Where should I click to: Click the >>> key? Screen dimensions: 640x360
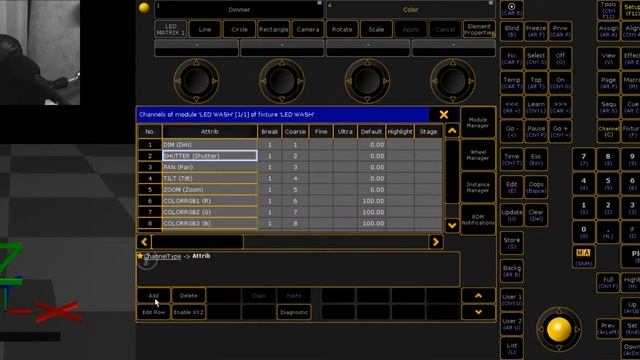point(560,107)
